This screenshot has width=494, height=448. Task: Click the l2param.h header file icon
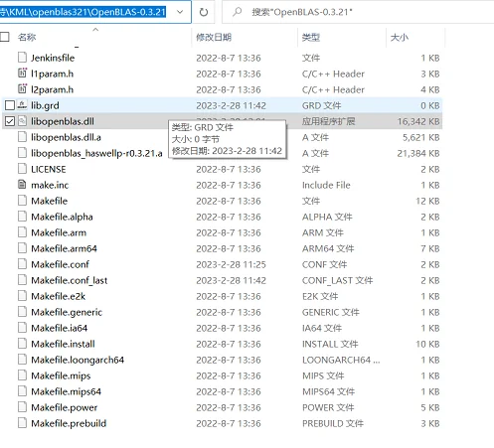[22, 89]
